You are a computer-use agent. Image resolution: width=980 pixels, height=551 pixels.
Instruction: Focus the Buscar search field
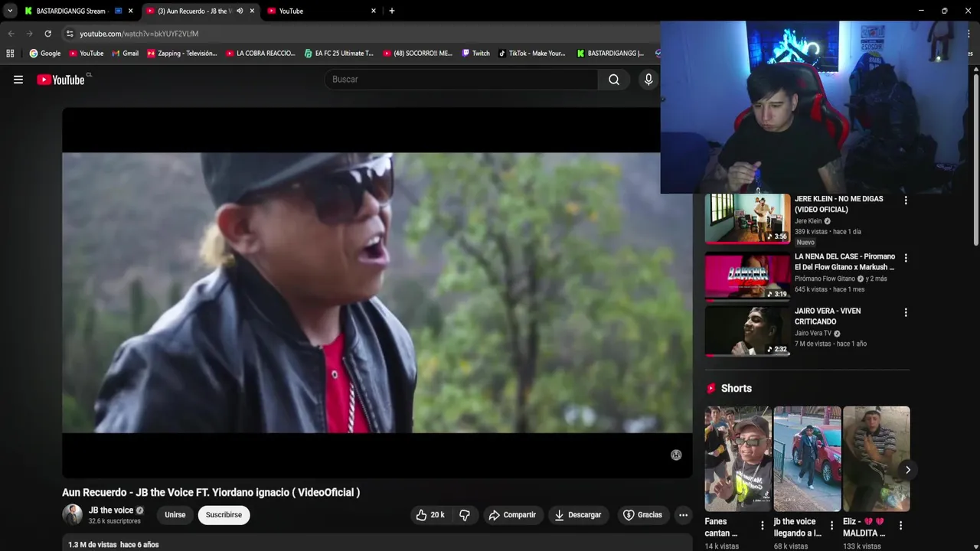coord(462,80)
